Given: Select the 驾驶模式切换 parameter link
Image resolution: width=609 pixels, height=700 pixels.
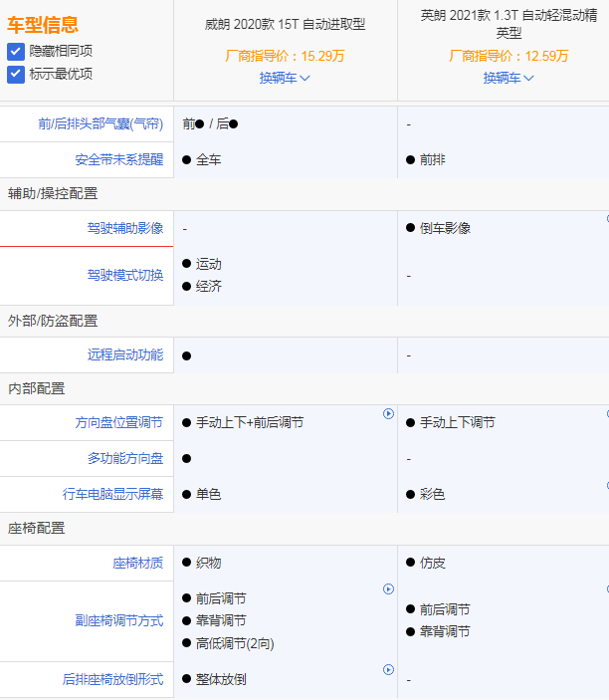Looking at the screenshot, I should click(124, 275).
